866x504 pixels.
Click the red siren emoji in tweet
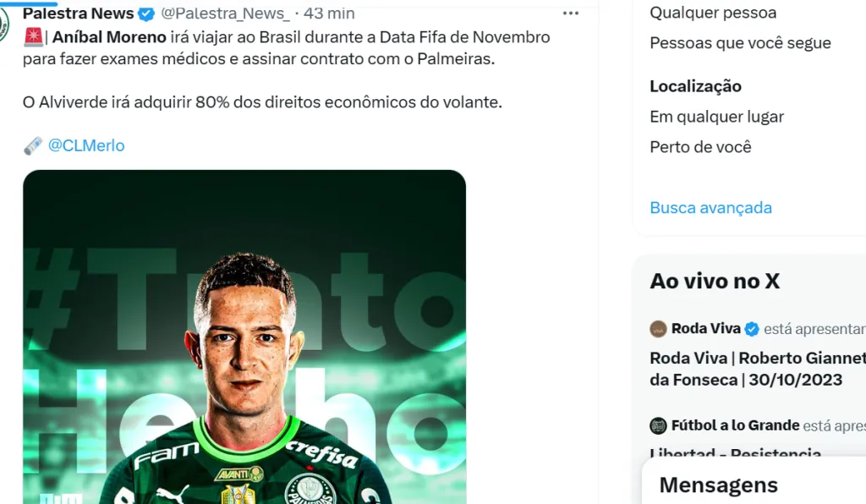33,37
